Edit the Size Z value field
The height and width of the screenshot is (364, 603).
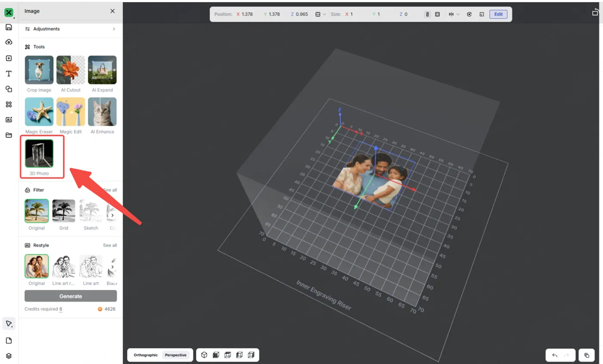(406, 14)
